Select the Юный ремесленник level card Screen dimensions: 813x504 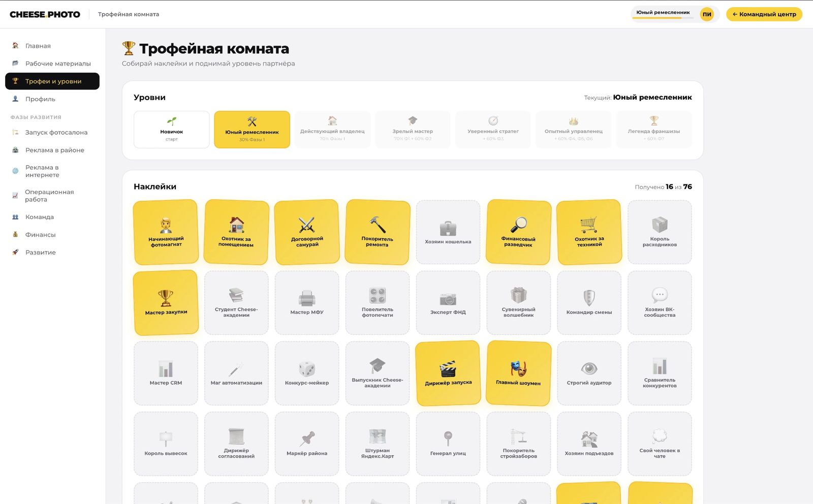click(252, 130)
